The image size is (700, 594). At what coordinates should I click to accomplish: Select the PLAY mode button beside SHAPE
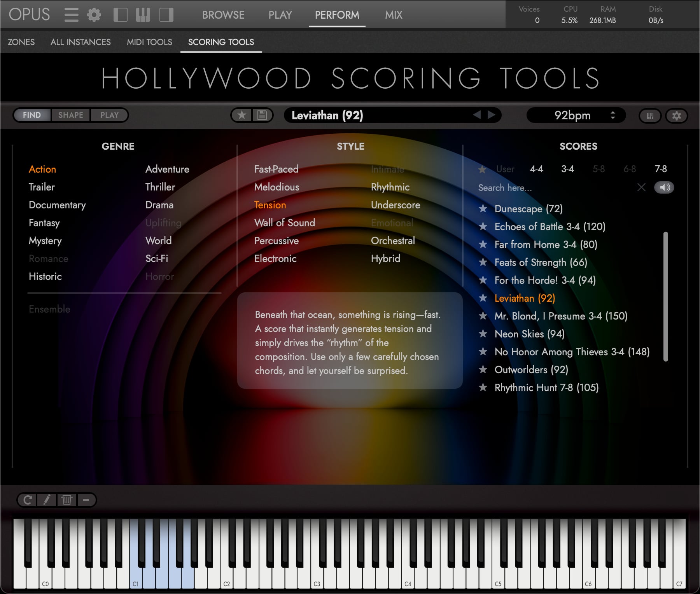(x=109, y=115)
